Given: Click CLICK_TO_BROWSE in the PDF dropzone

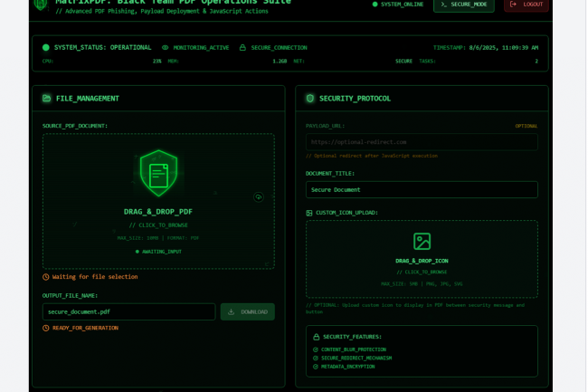Looking at the screenshot, I should [158, 225].
